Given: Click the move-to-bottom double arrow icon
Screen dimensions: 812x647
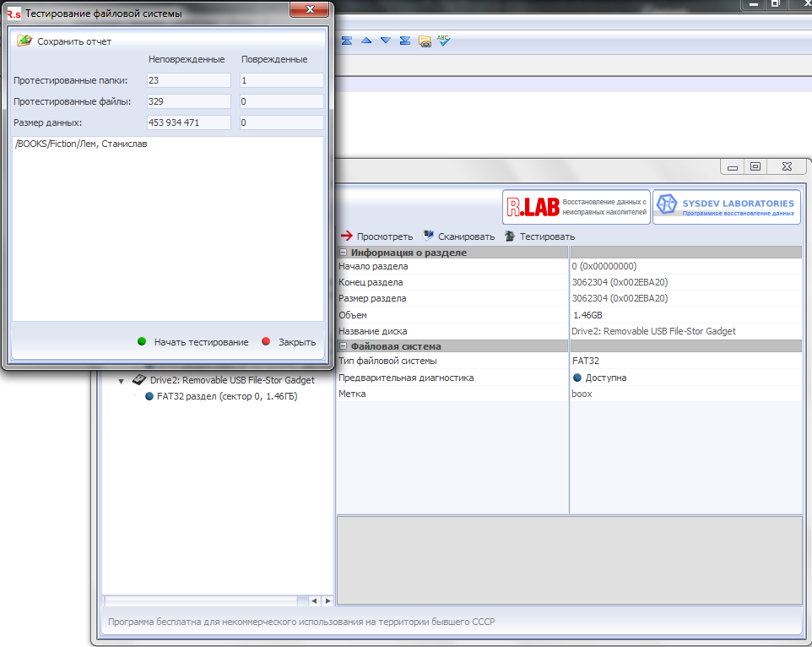Looking at the screenshot, I should (405, 41).
